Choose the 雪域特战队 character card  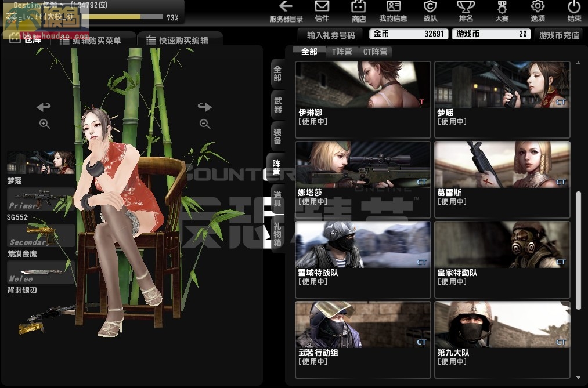[363, 260]
